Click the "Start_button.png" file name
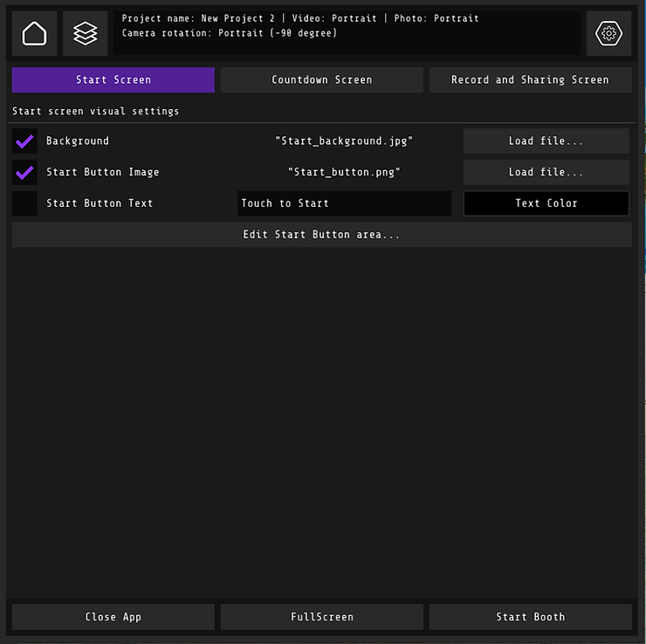Image resolution: width=646 pixels, height=644 pixels. 344,173
